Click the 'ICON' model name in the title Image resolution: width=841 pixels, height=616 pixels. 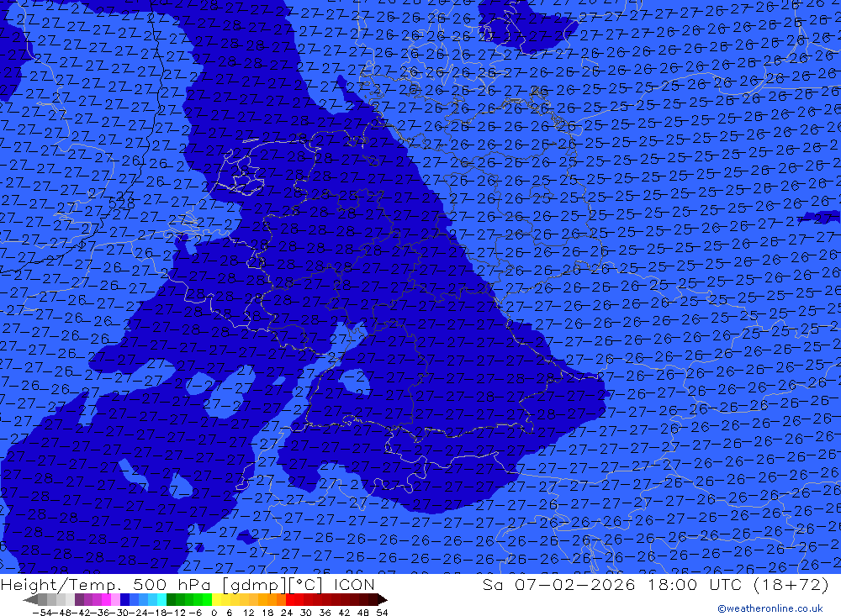tap(354, 584)
